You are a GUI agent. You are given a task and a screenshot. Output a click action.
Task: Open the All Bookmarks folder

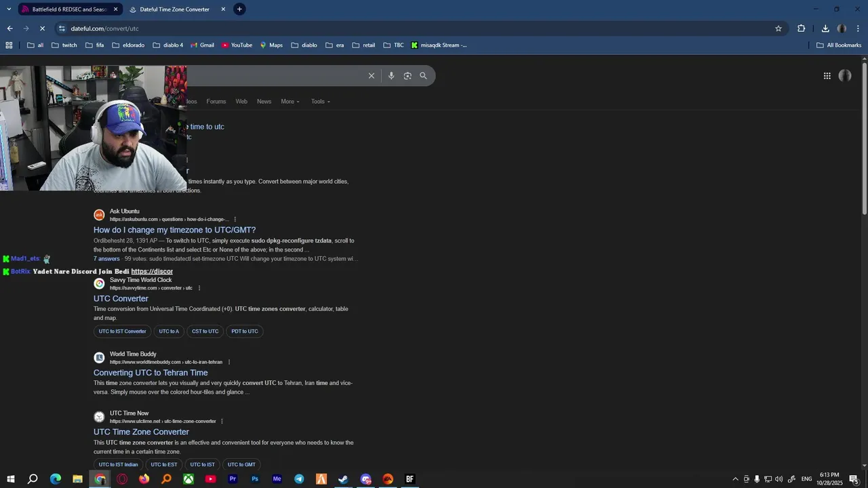(839, 45)
